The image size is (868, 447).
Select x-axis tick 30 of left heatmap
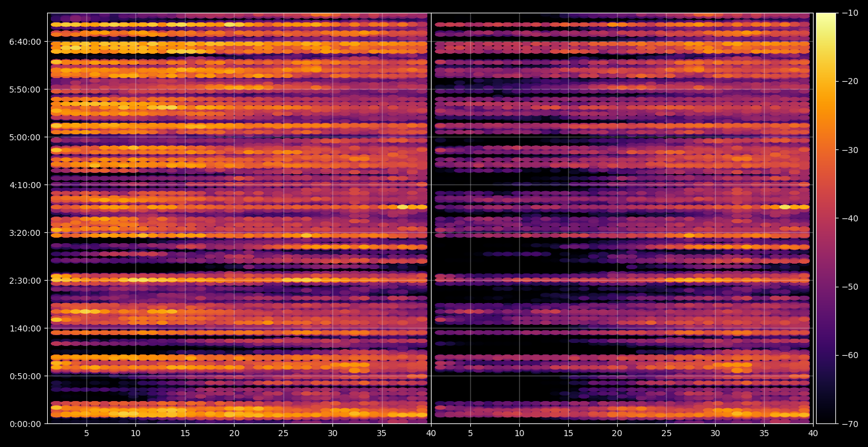click(x=332, y=433)
